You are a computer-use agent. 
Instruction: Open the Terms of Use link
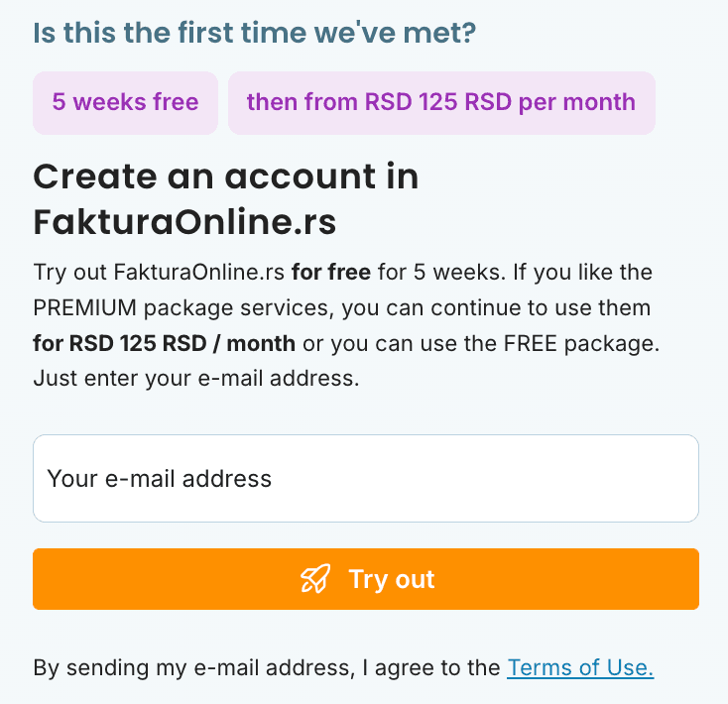pyautogui.click(x=580, y=668)
